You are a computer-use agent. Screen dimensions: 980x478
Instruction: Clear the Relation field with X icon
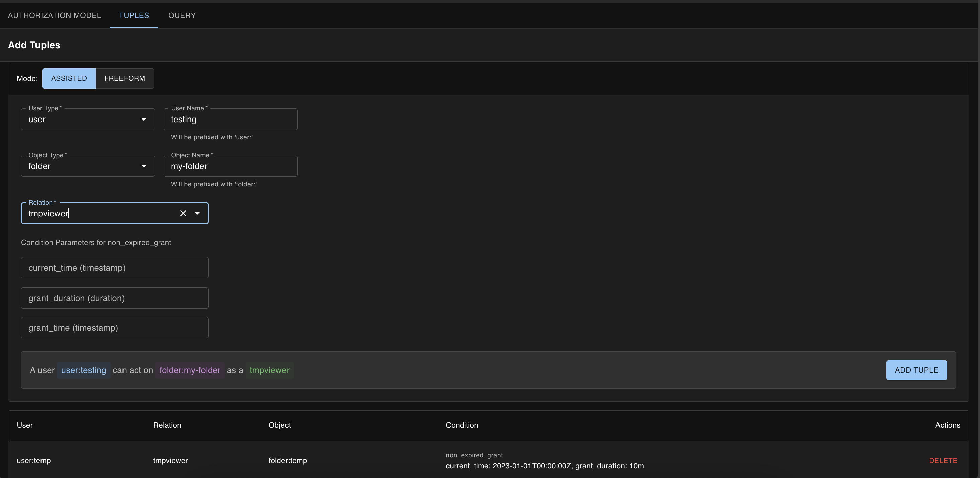tap(183, 213)
